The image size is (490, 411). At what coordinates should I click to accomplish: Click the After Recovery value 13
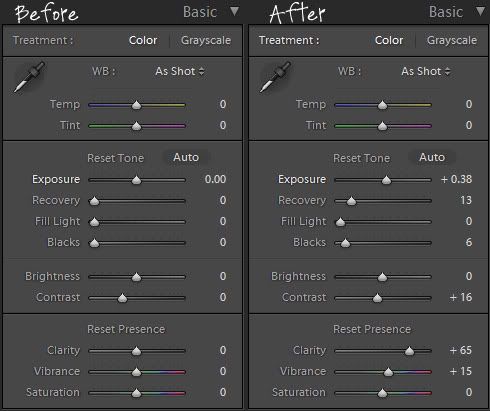click(x=466, y=200)
